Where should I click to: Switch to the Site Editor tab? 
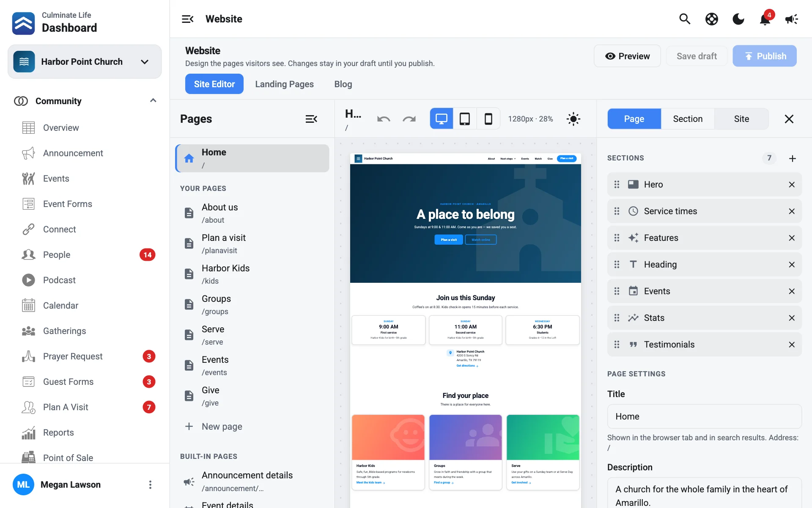point(214,84)
